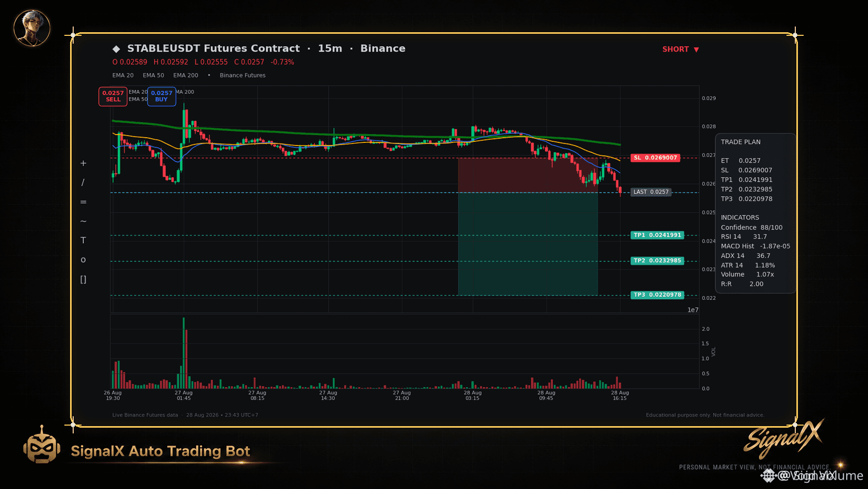Click the TP3 0.0220978 chart price tag
This screenshot has height=489, width=868.
coord(657,295)
